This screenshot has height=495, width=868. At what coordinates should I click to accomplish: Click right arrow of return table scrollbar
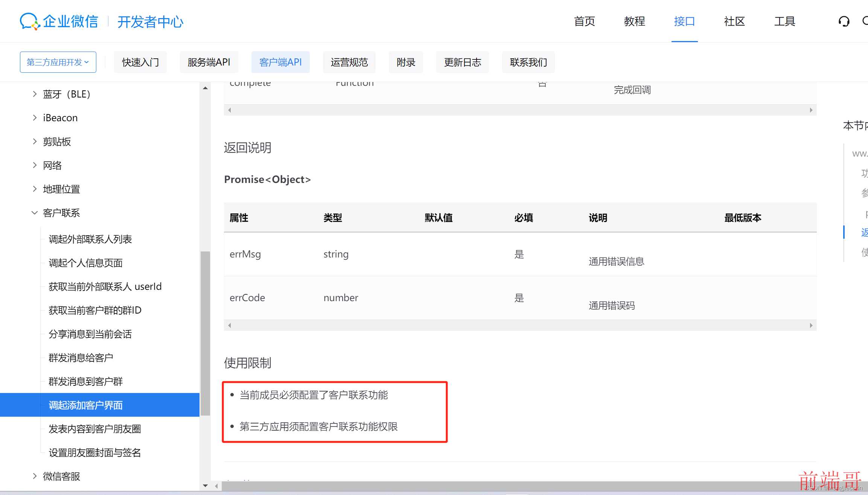tap(811, 325)
